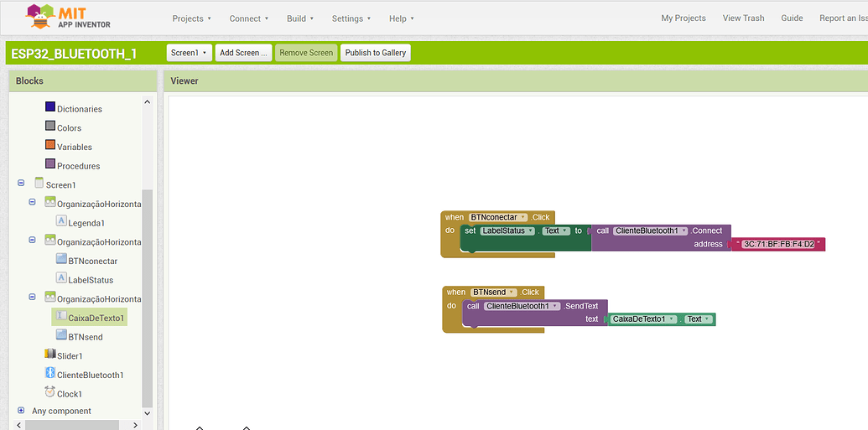The height and width of the screenshot is (430, 868).
Task: Select the ClienteBluetooth1 Bluetooth icon
Action: pos(50,374)
